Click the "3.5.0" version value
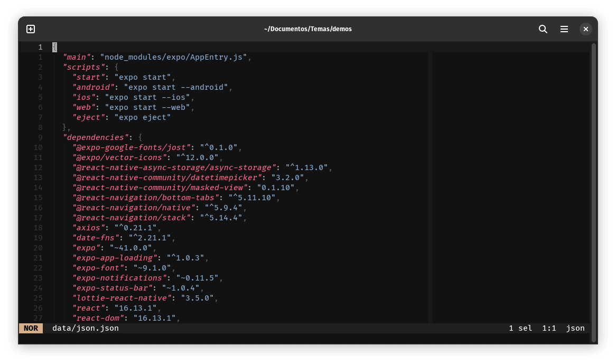Viewport: 616px width, 364px height. point(197,298)
